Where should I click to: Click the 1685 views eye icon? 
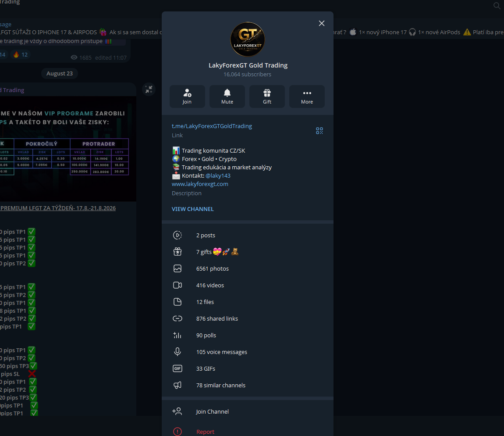click(74, 57)
